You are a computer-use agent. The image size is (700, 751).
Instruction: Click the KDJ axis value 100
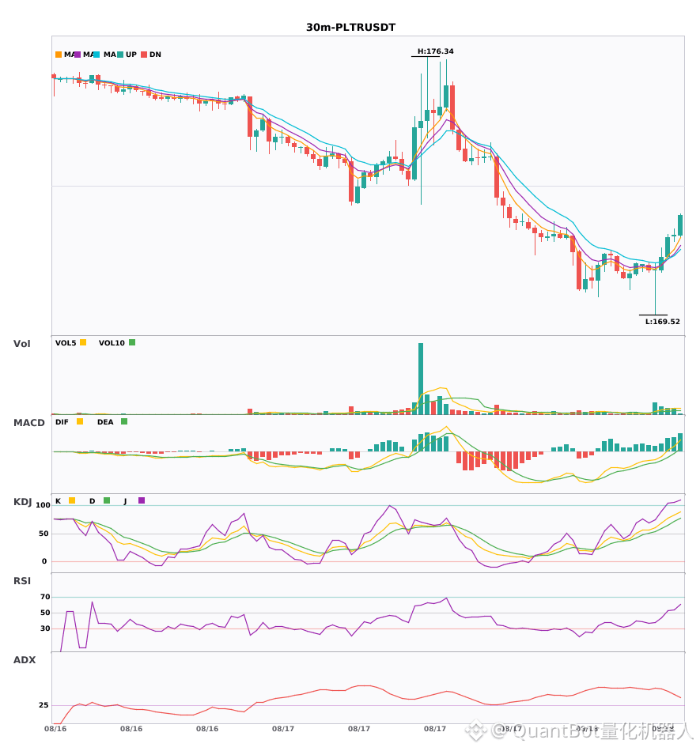pos(44,505)
